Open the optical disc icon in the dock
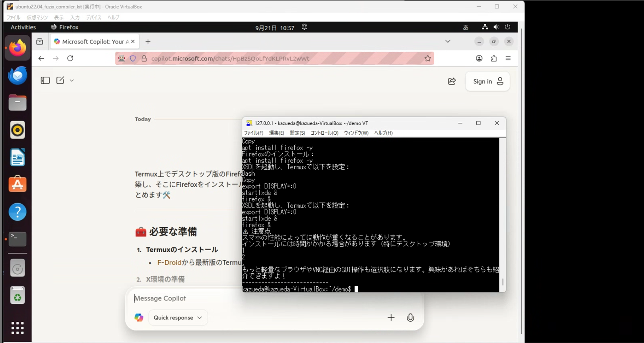Screen dimensions: 644x343 (x=17, y=268)
